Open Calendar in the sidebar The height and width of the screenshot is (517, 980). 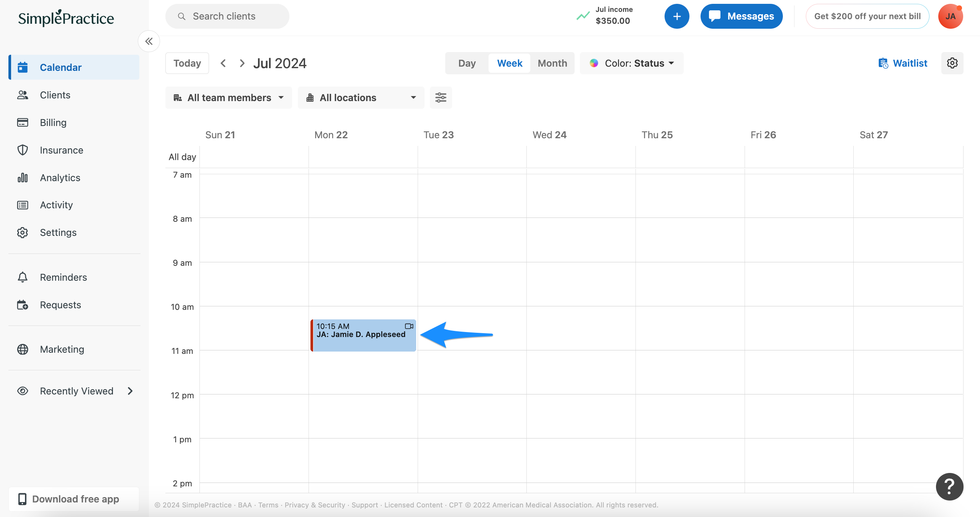pyautogui.click(x=74, y=67)
